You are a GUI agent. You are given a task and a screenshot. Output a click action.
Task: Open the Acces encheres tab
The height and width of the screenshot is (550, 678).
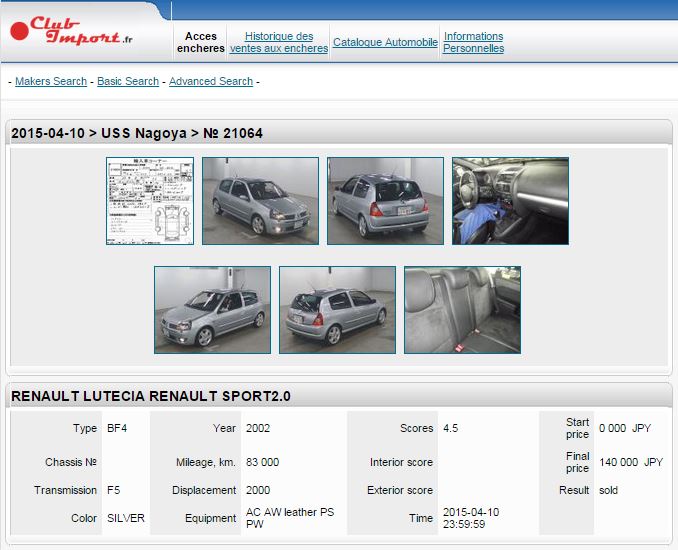tap(201, 42)
